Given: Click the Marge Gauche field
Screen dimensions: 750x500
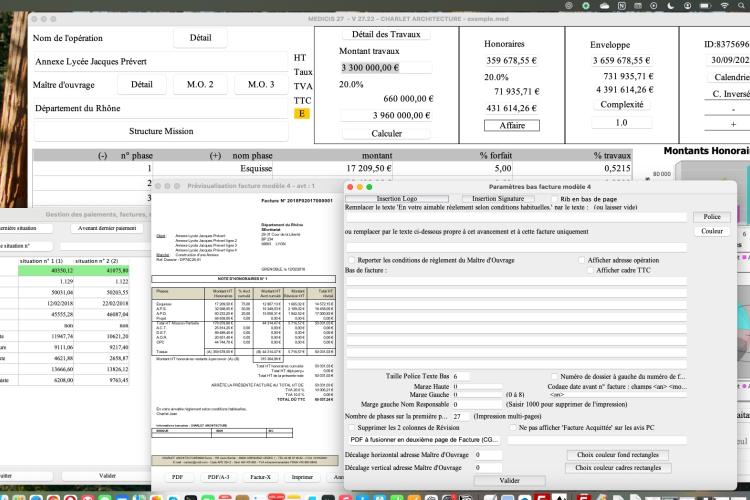Looking at the screenshot, I should pos(477,395).
